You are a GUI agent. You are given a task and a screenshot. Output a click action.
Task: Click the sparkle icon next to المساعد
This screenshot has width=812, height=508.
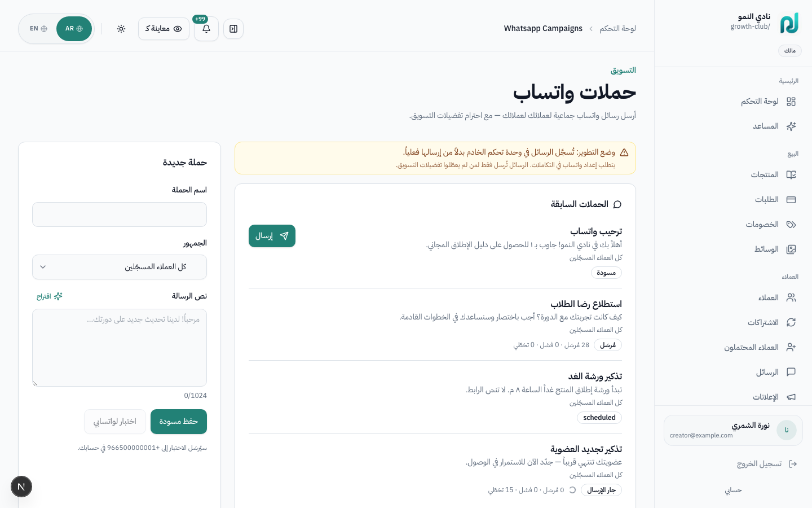[791, 126]
